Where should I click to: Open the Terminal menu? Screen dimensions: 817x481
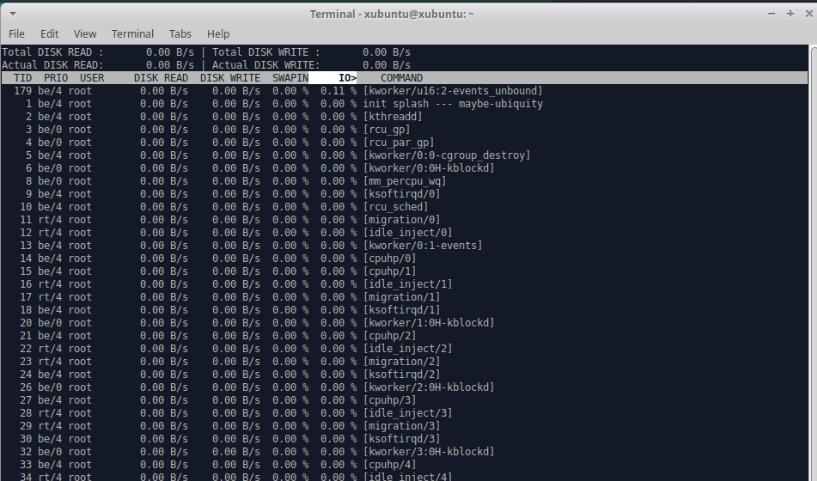(x=132, y=34)
